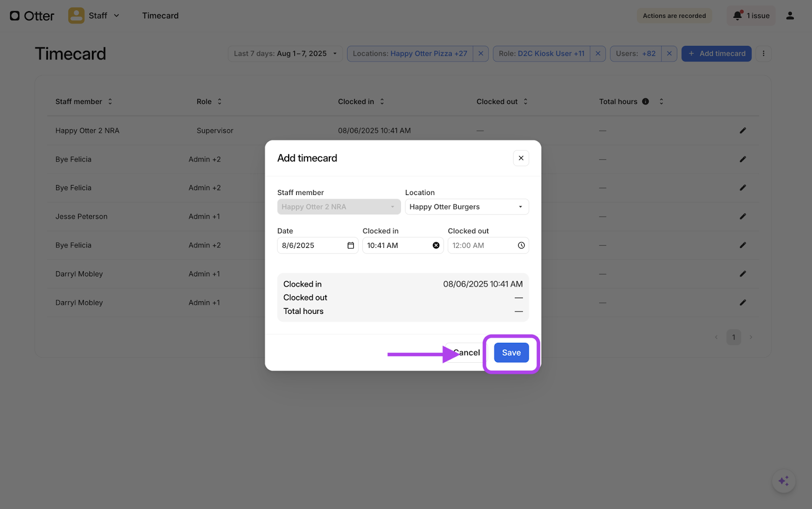This screenshot has height=509, width=812.
Task: Click the calendar icon in Date field
Action: [350, 245]
